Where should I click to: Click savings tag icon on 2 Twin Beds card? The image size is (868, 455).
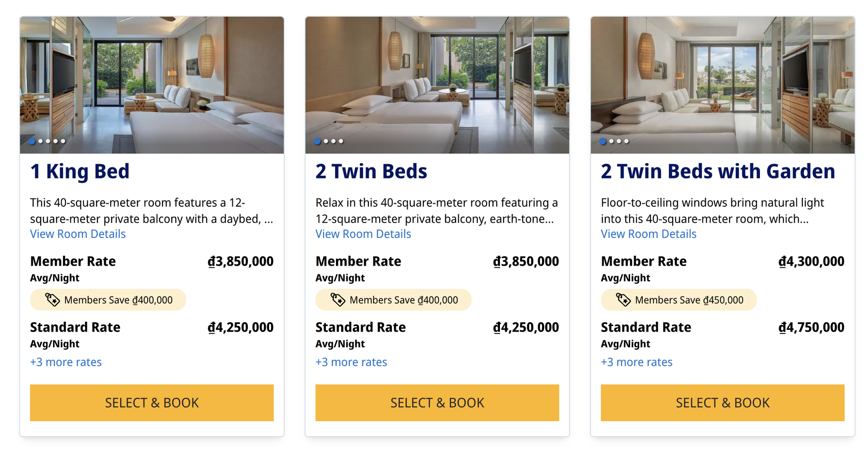[x=338, y=300]
